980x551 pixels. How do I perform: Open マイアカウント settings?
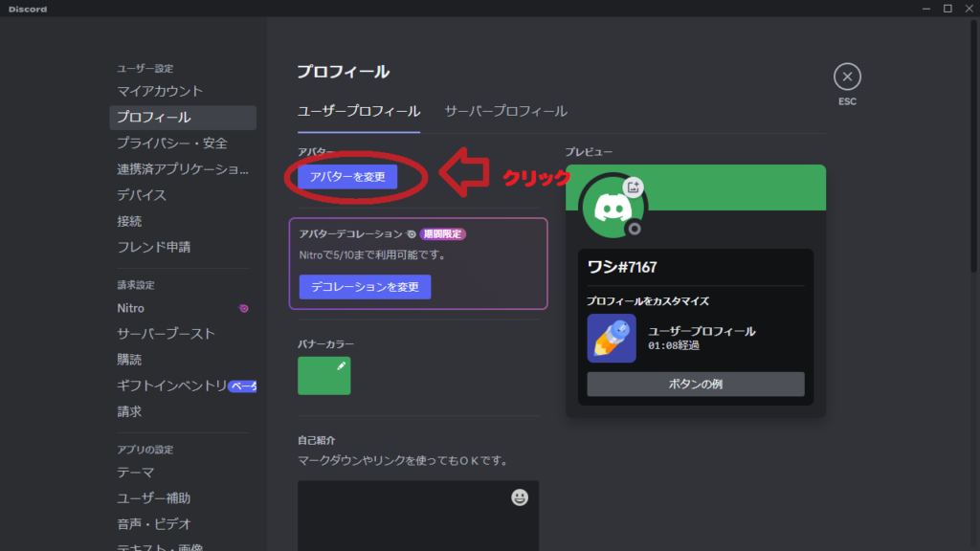pos(183,91)
